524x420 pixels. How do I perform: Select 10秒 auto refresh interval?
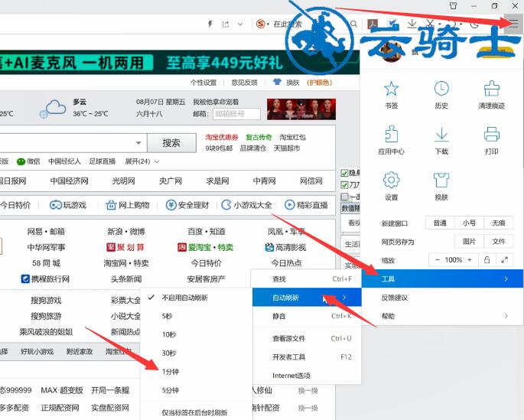197,334
